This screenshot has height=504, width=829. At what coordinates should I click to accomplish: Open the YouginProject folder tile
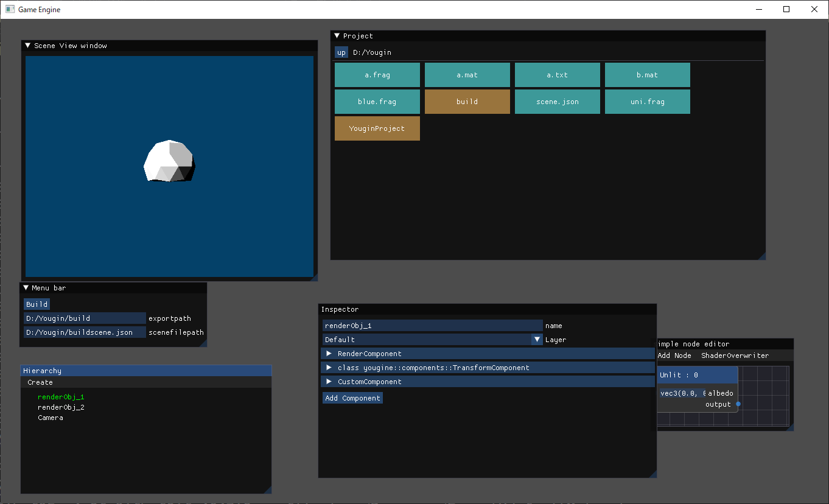377,128
